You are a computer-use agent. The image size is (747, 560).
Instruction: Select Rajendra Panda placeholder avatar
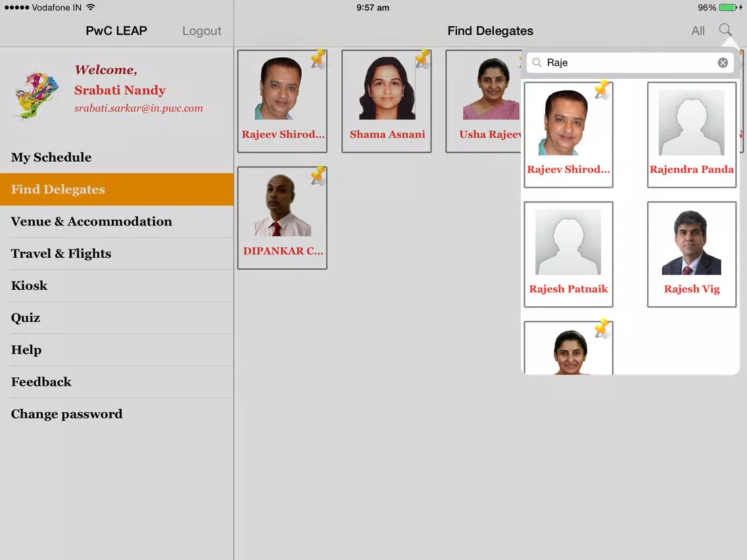tap(691, 122)
